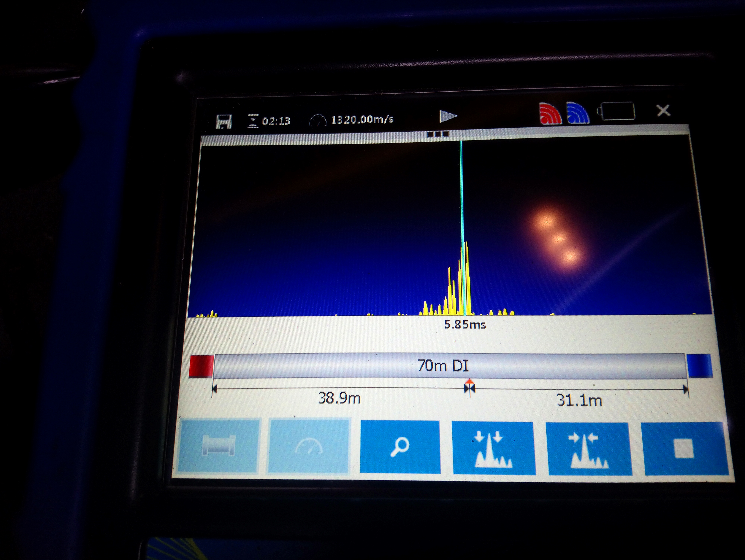745x560 pixels.
Task: Select the vertical peak compress button
Action: [493, 448]
